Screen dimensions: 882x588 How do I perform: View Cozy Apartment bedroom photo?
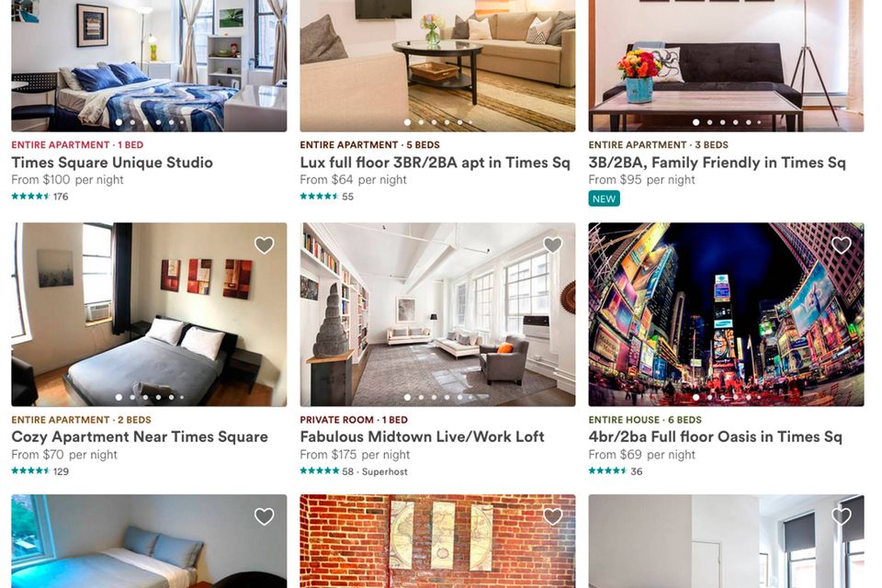click(149, 314)
